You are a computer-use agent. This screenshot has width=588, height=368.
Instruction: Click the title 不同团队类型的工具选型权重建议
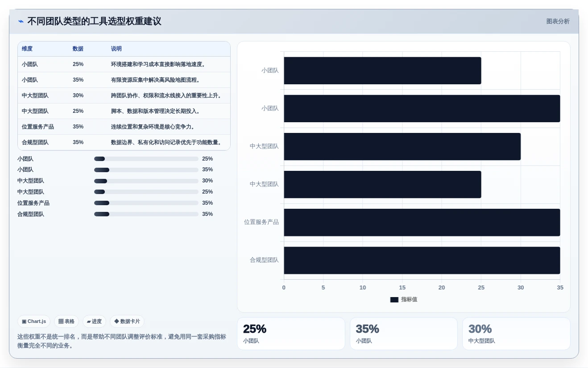coord(94,21)
